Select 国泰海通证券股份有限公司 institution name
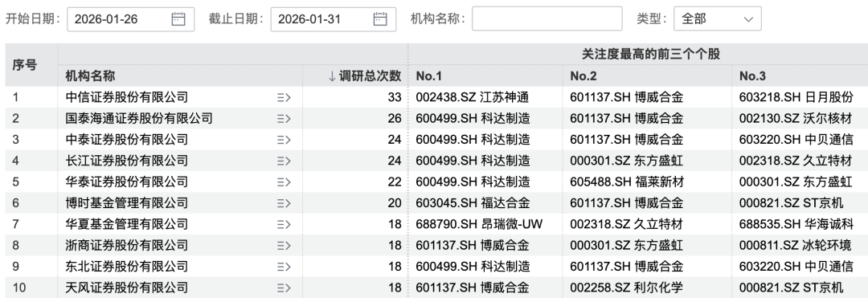This screenshot has width=868, height=298. point(139,119)
